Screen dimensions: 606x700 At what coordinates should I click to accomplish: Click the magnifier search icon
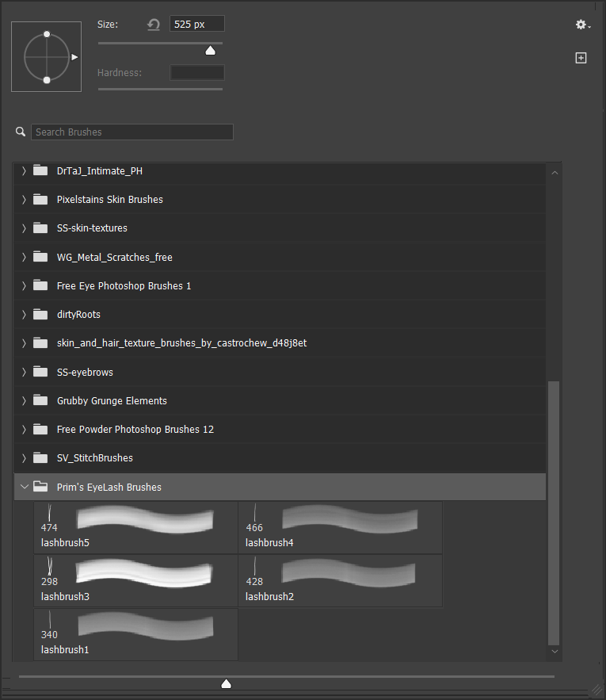21,132
